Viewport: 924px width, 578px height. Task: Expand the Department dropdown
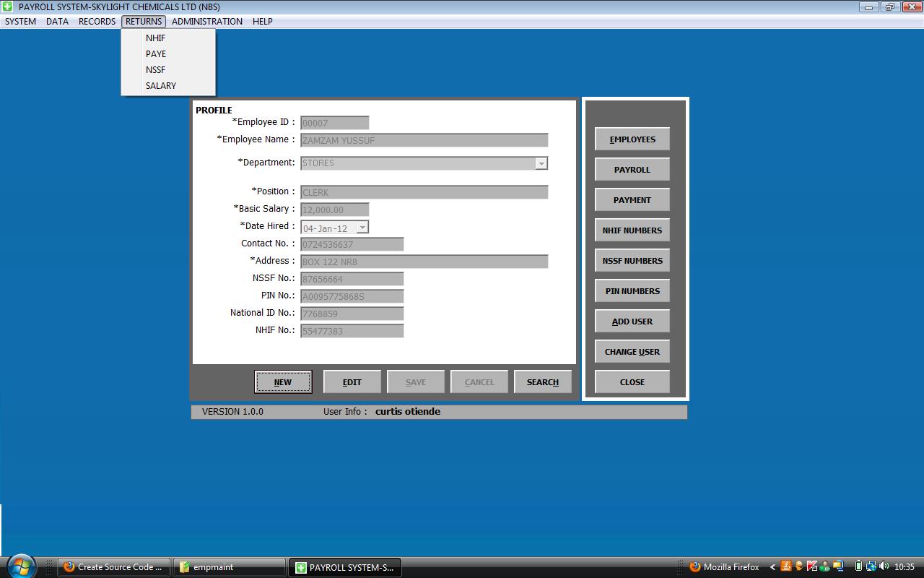[x=540, y=163]
